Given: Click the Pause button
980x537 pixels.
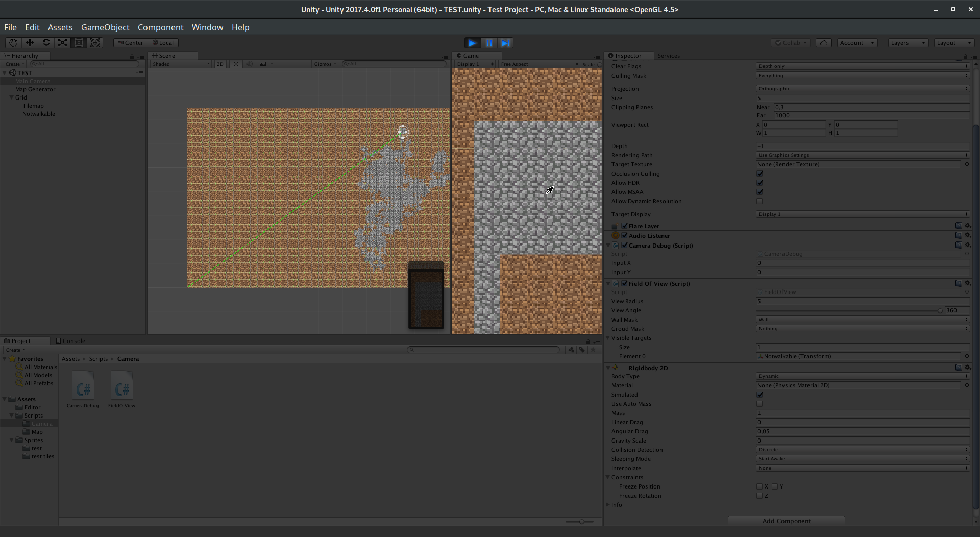Looking at the screenshot, I should [489, 43].
